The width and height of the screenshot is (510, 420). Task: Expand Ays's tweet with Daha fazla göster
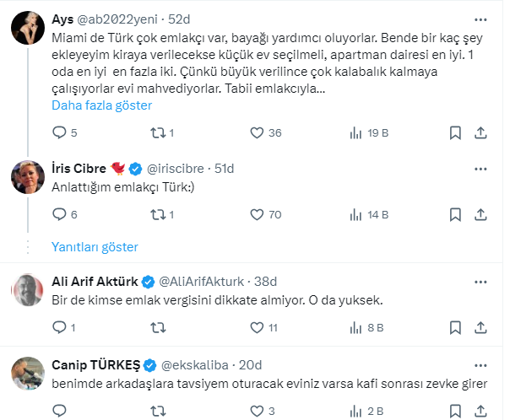[101, 105]
